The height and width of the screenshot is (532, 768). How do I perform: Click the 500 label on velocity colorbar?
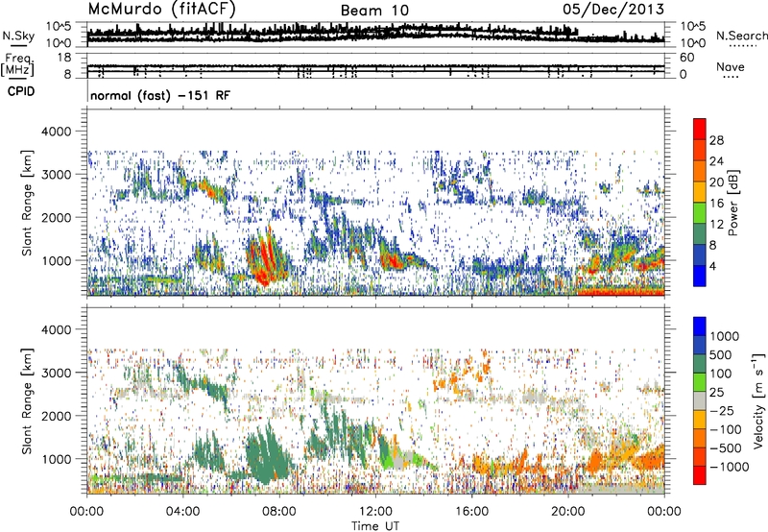click(721, 355)
